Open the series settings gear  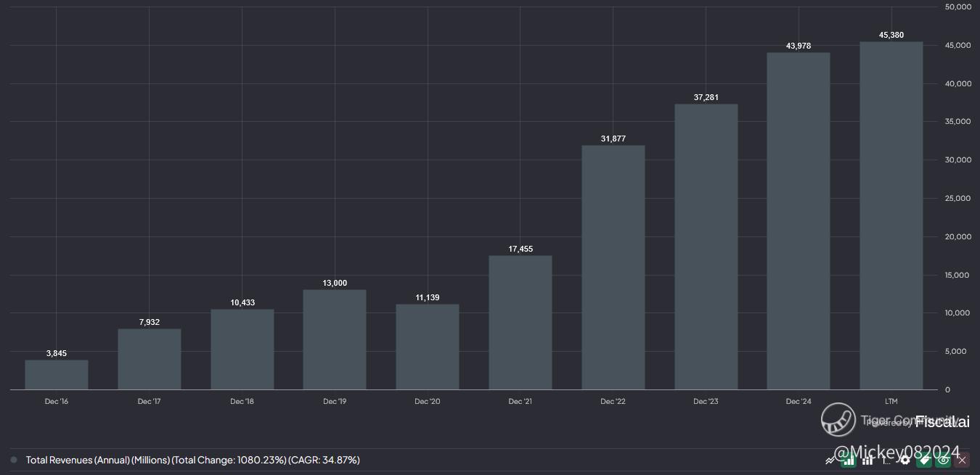click(x=905, y=460)
